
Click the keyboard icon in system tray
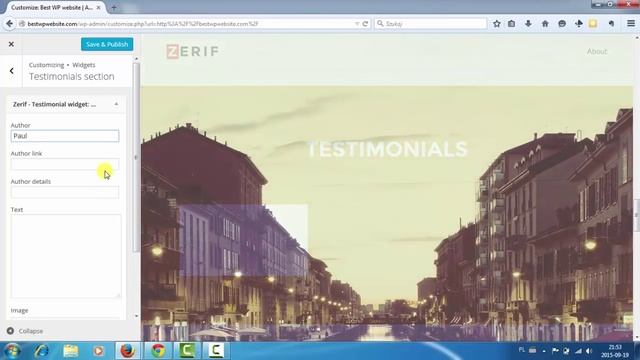(x=533, y=350)
